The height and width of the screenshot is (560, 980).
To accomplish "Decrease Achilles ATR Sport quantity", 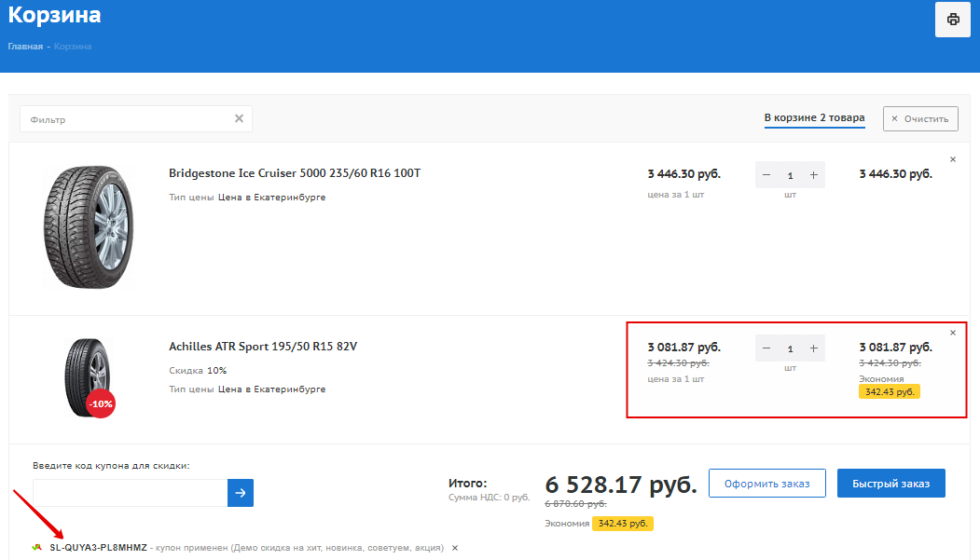I will (x=766, y=348).
